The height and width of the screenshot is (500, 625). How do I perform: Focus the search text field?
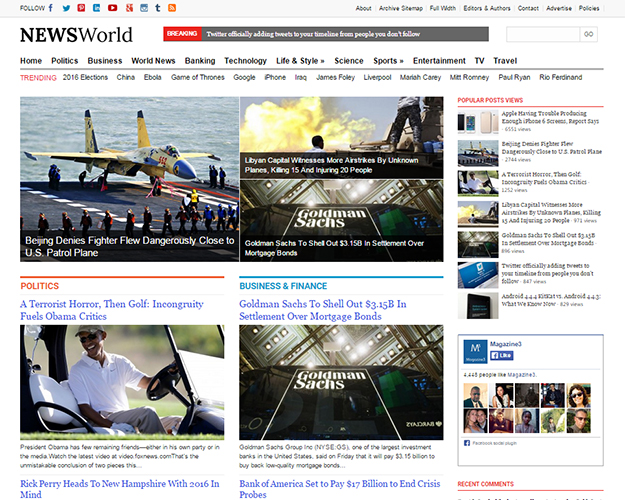(543, 34)
